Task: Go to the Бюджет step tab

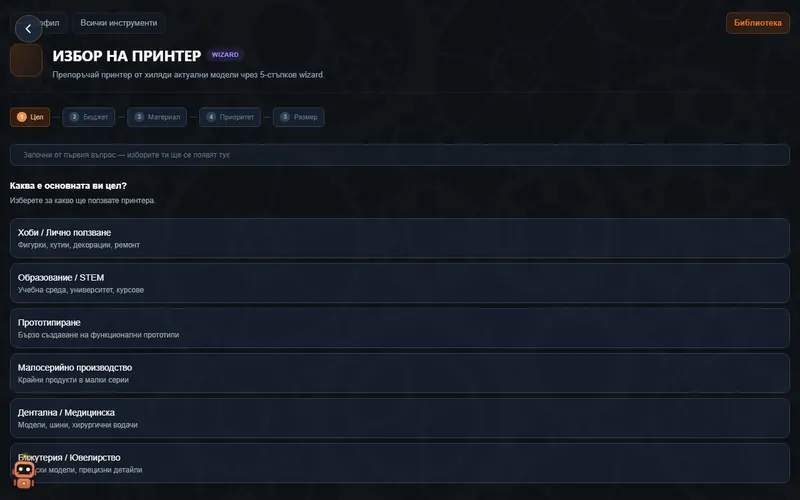Action: click(x=89, y=117)
